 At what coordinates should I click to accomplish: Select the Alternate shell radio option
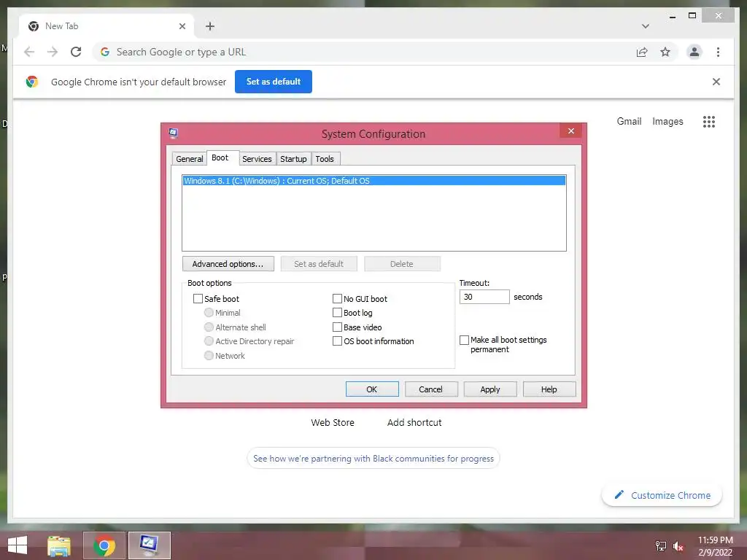tap(209, 327)
